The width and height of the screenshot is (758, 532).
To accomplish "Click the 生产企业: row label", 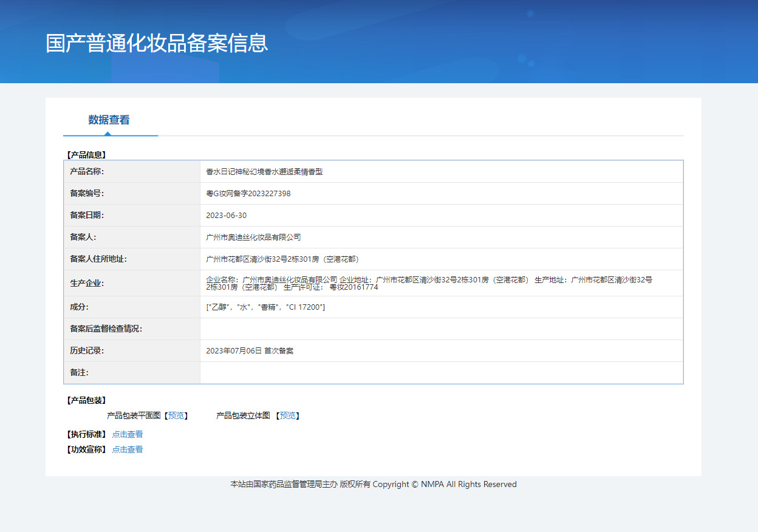I will pyautogui.click(x=87, y=283).
